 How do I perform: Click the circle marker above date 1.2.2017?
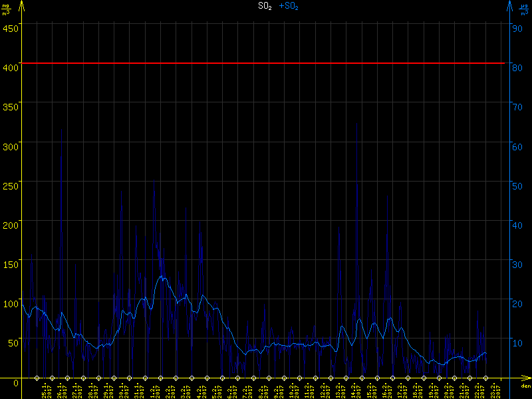[x=145, y=377]
